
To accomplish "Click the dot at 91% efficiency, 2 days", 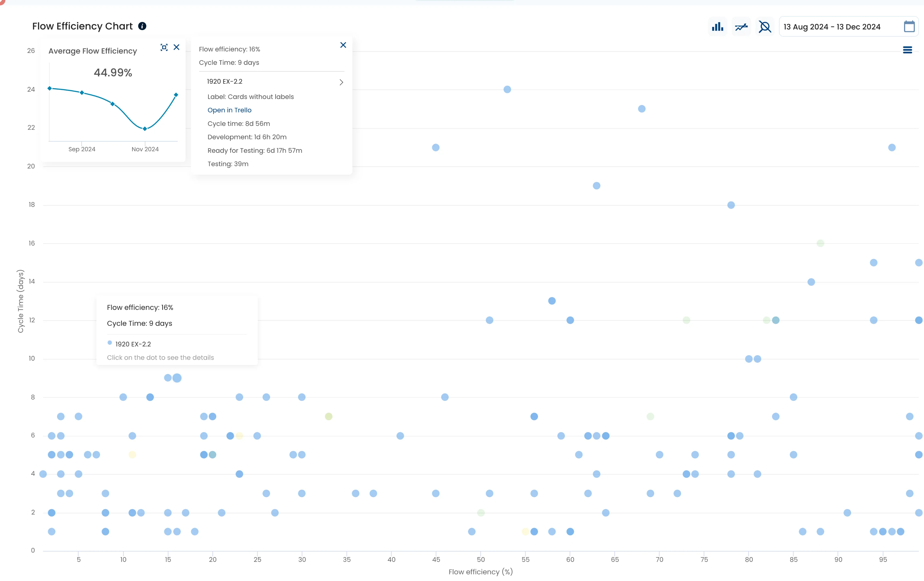I will (847, 513).
